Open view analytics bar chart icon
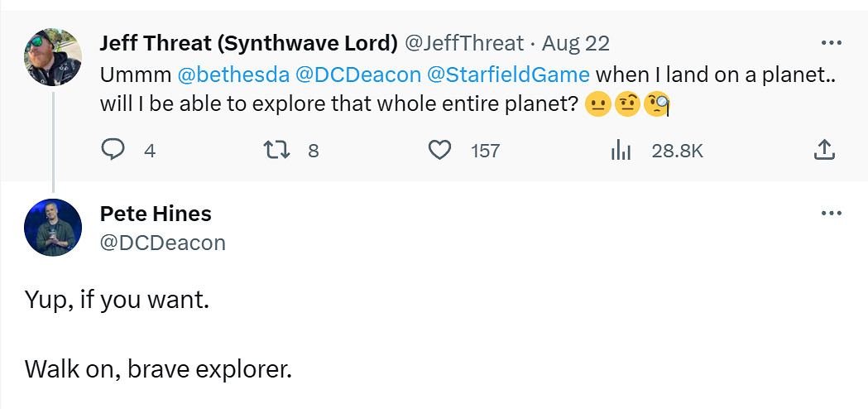Viewport: 868px width, 409px height. coord(620,150)
